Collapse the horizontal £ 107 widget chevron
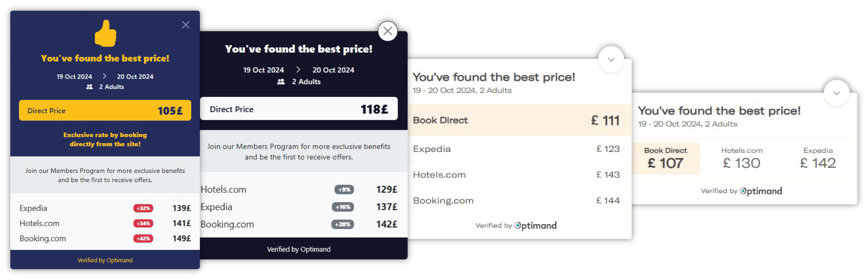 pos(836,93)
